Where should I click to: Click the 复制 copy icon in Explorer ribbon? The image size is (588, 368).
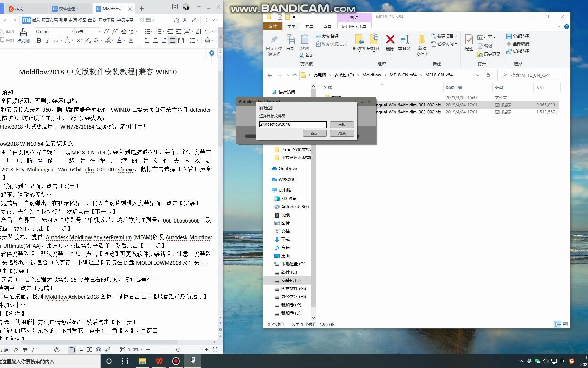point(290,43)
